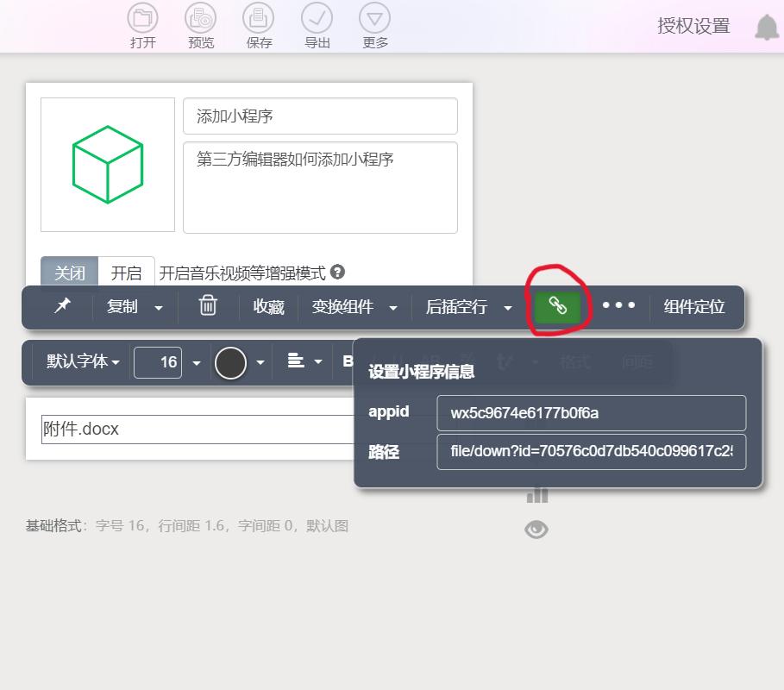This screenshot has height=690, width=784.
Task: Toggle the eye visibility icon
Action: pyautogui.click(x=536, y=529)
